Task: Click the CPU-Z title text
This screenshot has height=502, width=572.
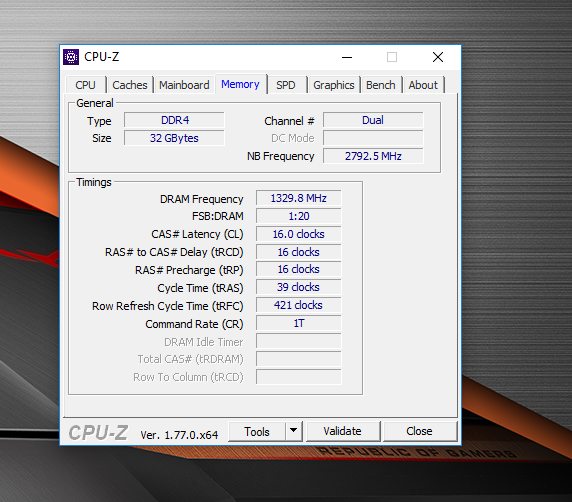Action: coord(101,57)
